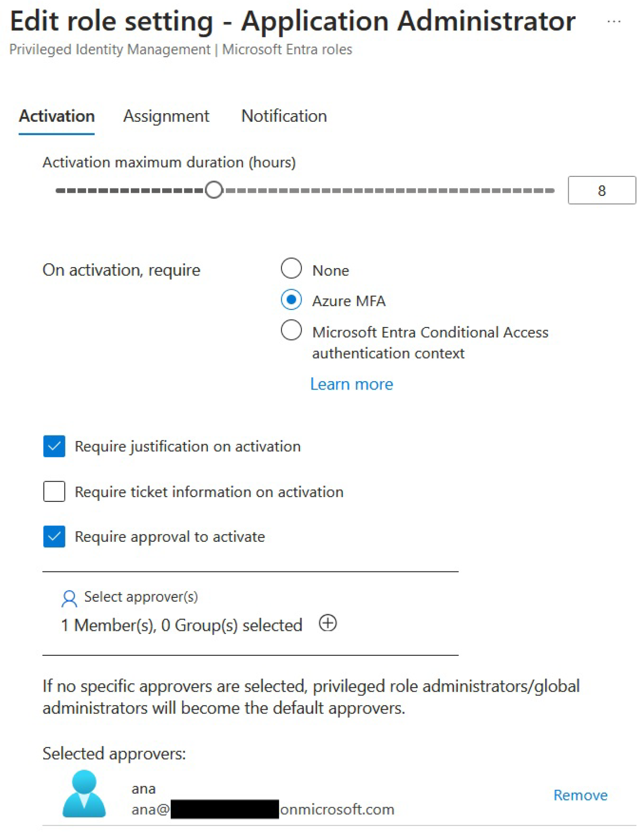Click the Select approver(s) label

coord(141,597)
